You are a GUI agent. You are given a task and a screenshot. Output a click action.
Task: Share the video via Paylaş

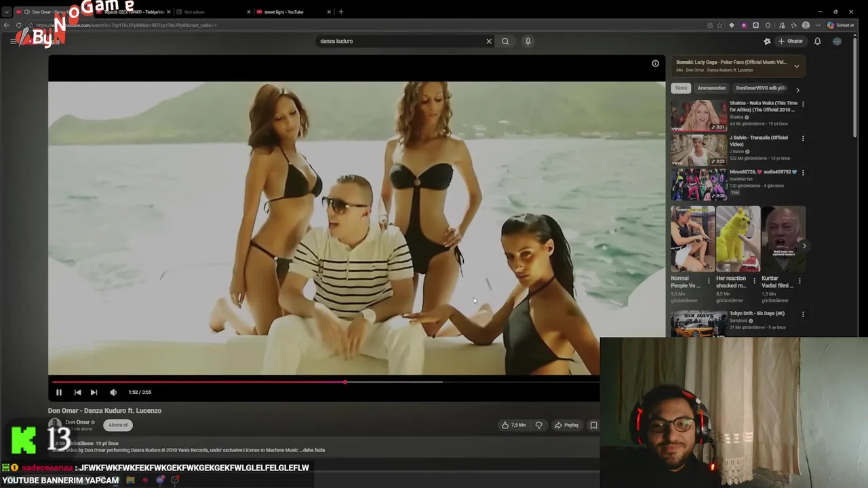(x=567, y=425)
